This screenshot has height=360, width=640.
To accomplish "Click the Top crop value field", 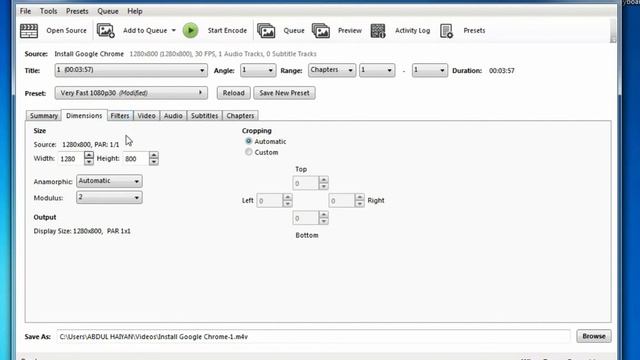I will point(306,183).
